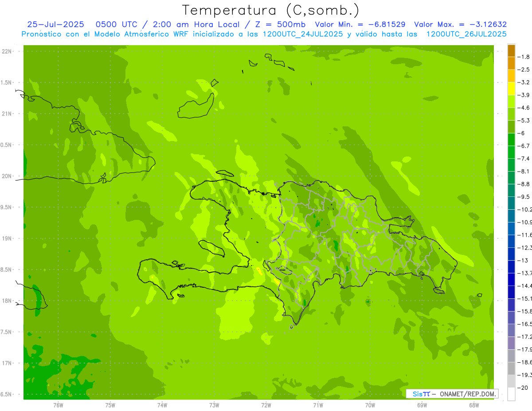Click the "76W" longitude label
The height and width of the screenshot is (411, 532).
click(x=58, y=405)
